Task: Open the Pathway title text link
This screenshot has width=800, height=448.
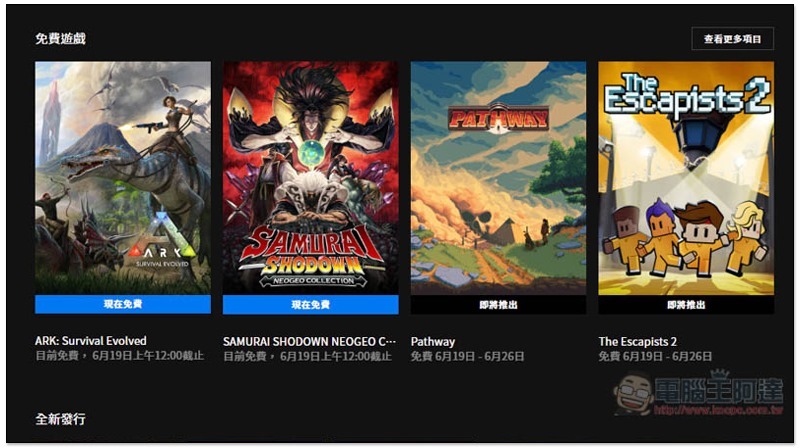Action: coord(433,341)
